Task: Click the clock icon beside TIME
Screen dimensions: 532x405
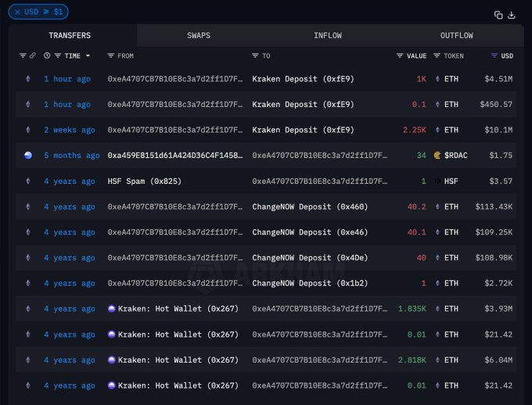Action: pyautogui.click(x=47, y=56)
